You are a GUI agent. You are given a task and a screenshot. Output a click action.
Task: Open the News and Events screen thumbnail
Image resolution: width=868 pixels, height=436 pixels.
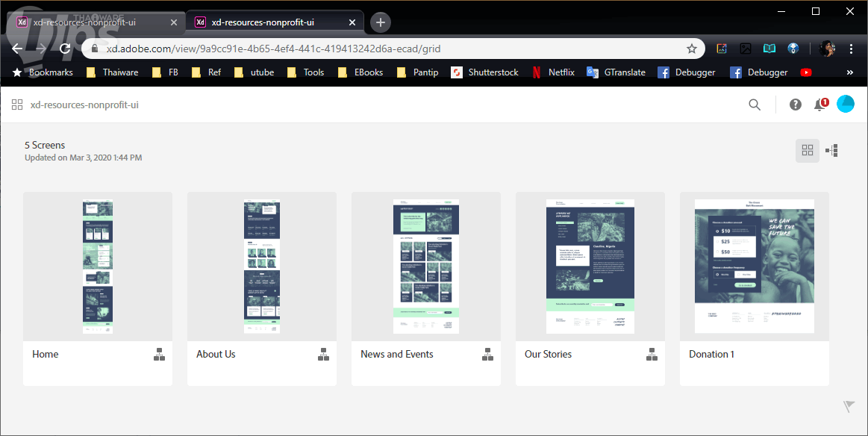tap(426, 267)
